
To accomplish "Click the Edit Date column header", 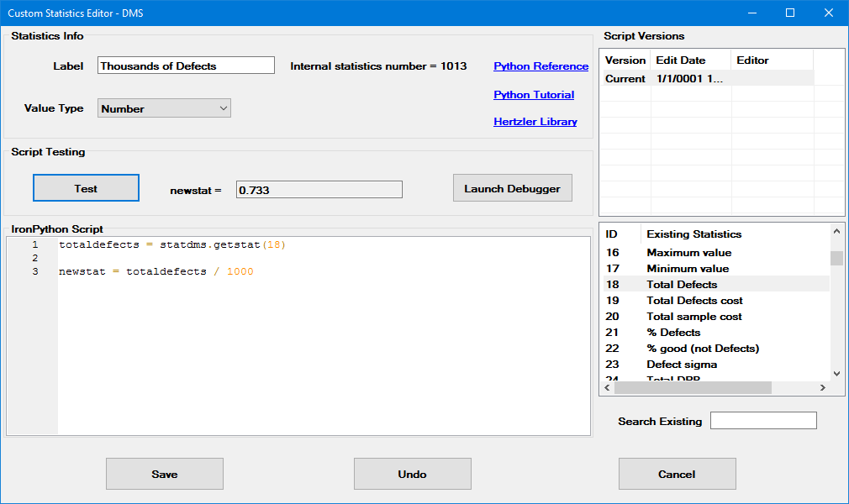I will pyautogui.click(x=681, y=60).
